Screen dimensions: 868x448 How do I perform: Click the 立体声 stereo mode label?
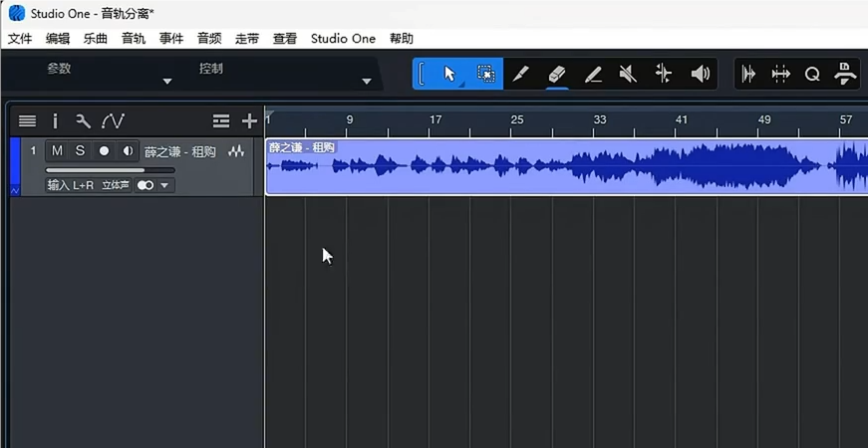click(x=116, y=185)
